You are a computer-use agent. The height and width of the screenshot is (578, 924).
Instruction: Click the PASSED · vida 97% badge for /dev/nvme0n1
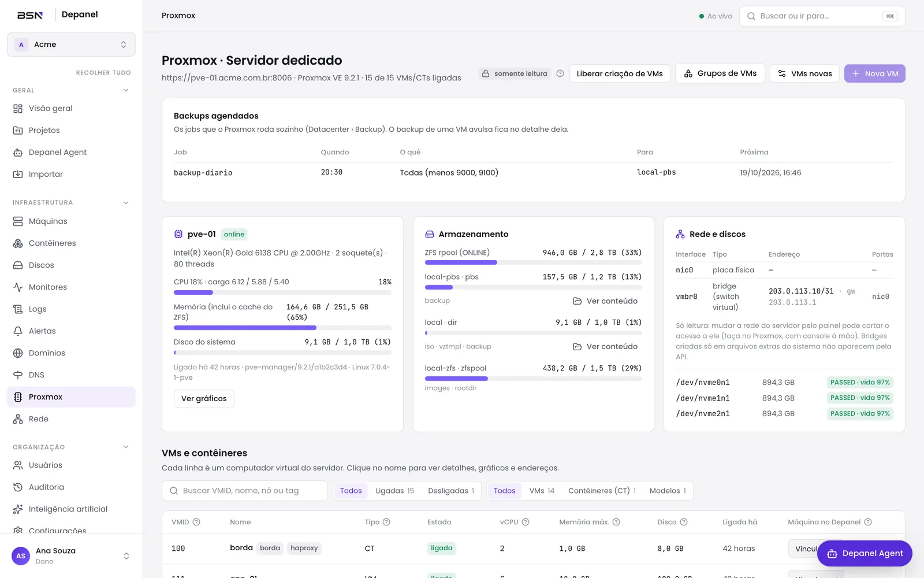[x=860, y=383]
